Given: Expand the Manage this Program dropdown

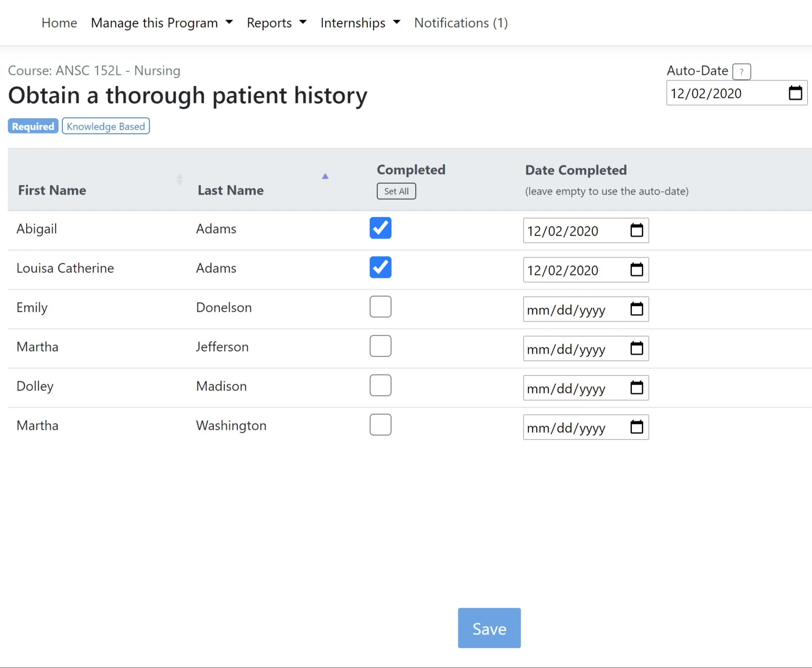Looking at the screenshot, I should (x=162, y=23).
